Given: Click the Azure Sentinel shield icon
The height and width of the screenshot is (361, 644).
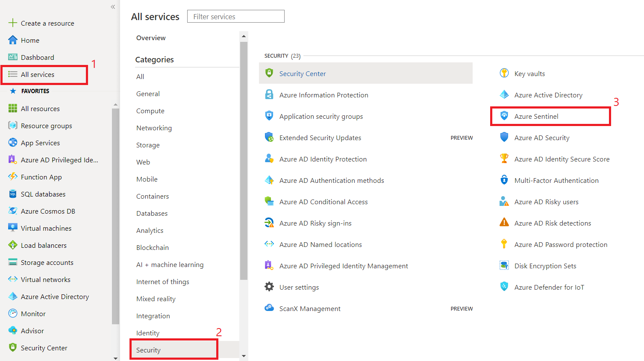Looking at the screenshot, I should point(504,116).
